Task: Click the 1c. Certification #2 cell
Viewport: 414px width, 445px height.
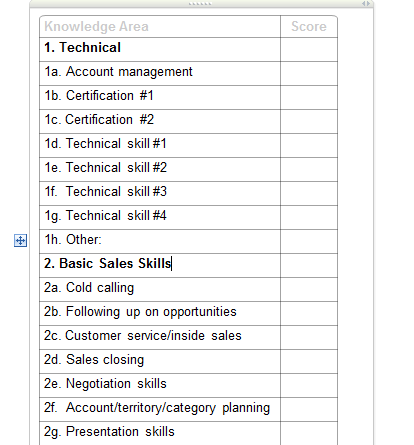Action: [160, 121]
